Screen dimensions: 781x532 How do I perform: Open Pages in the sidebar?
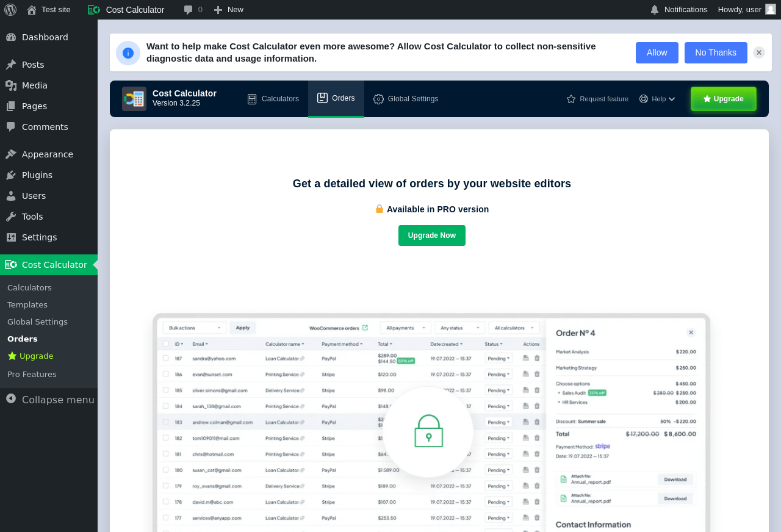pyautogui.click(x=49, y=106)
